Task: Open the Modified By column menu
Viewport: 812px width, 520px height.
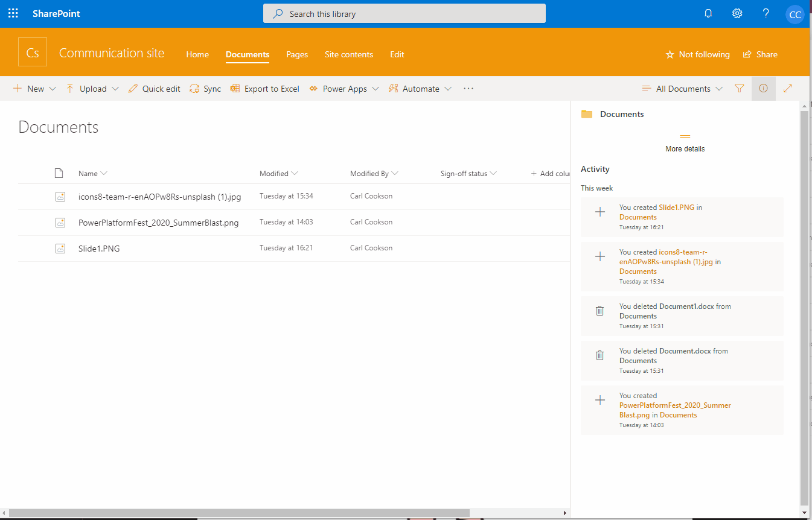Action: click(x=374, y=174)
